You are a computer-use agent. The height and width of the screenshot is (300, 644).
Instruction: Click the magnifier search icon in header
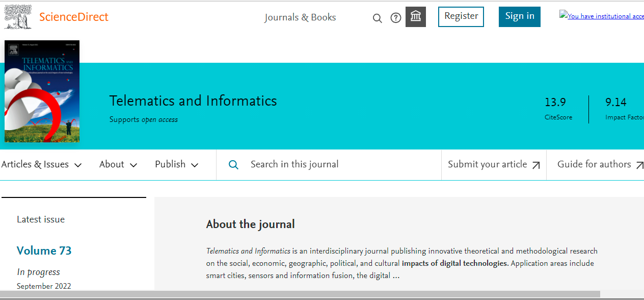377,18
